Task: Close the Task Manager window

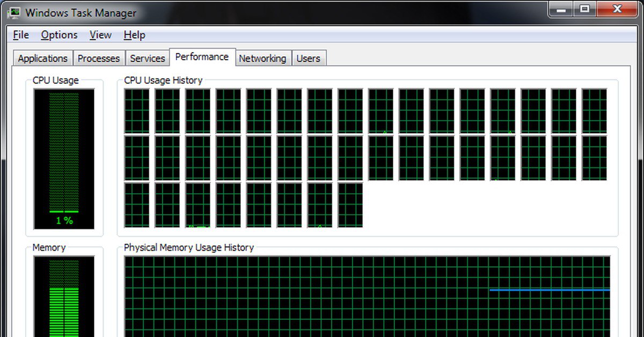Action: coord(618,9)
